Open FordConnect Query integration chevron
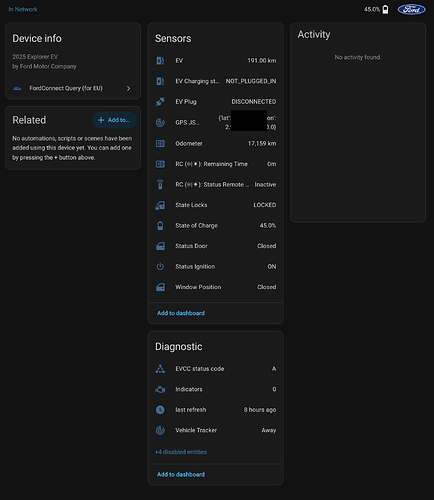The width and height of the screenshot is (434, 500). (129, 88)
